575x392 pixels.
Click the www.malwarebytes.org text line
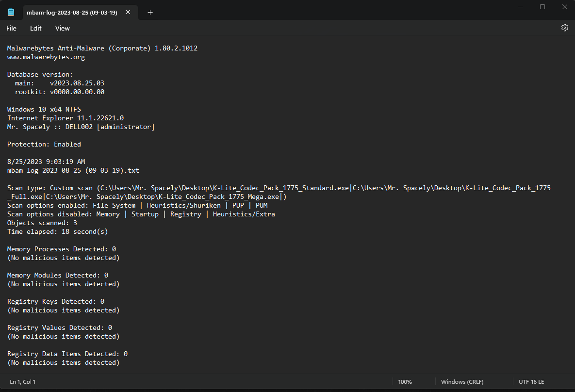[46, 57]
